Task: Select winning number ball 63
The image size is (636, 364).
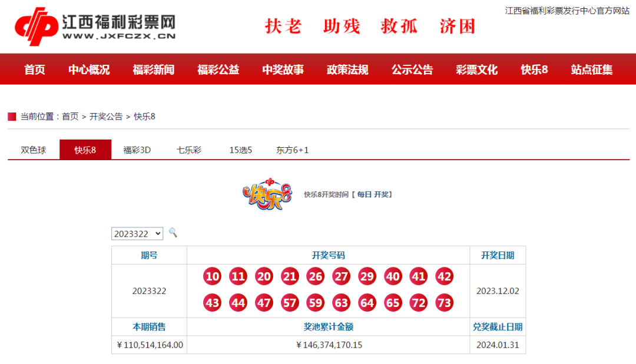Action: tap(341, 303)
